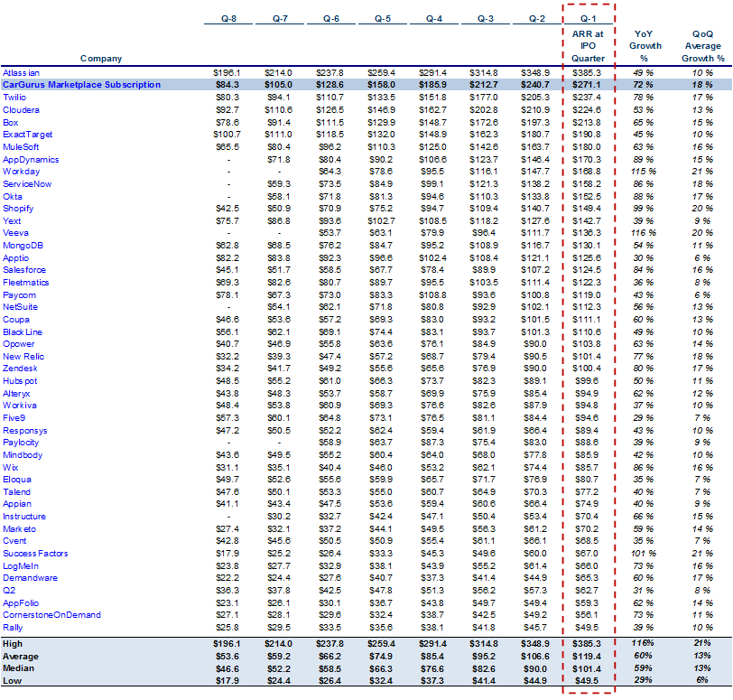The image size is (733, 700).
Task: Click the Wix company name
Action: point(11,468)
